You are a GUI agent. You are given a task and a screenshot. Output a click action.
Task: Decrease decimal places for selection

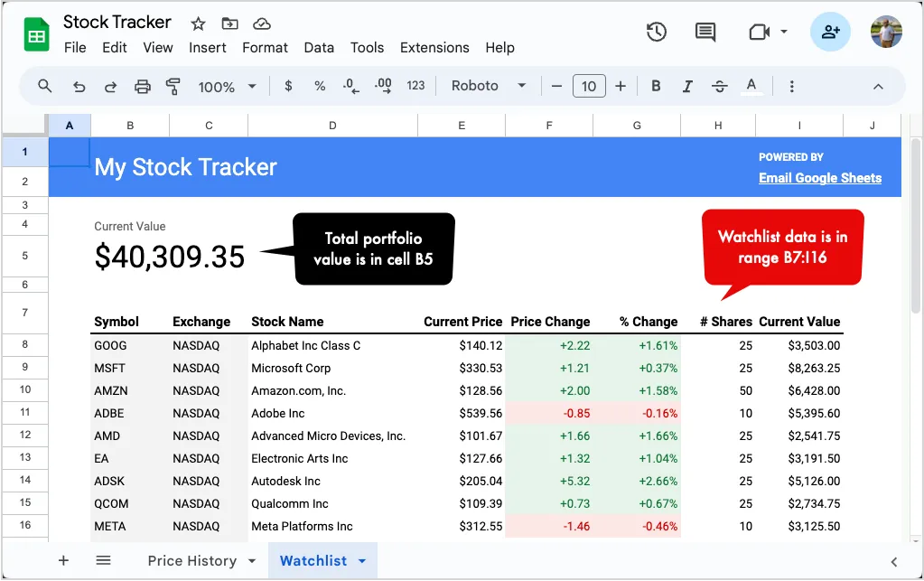350,85
